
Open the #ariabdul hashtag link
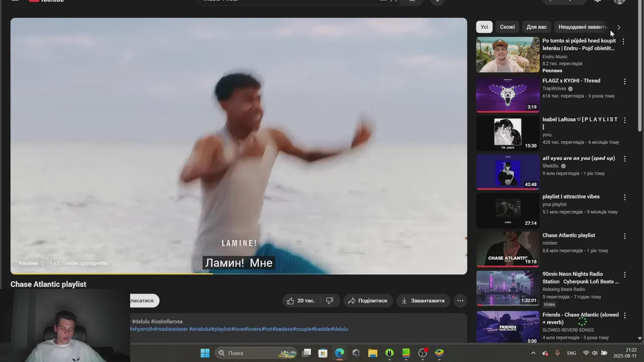click(x=200, y=329)
